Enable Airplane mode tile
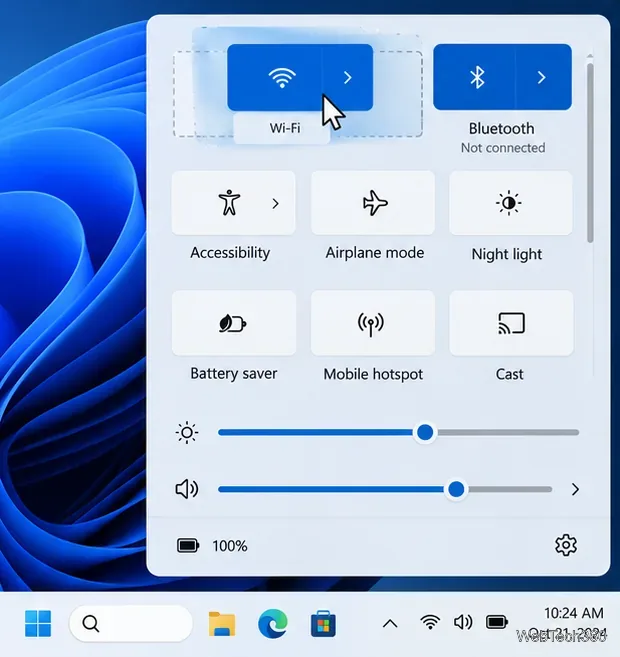This screenshot has width=620, height=657. pyautogui.click(x=373, y=203)
